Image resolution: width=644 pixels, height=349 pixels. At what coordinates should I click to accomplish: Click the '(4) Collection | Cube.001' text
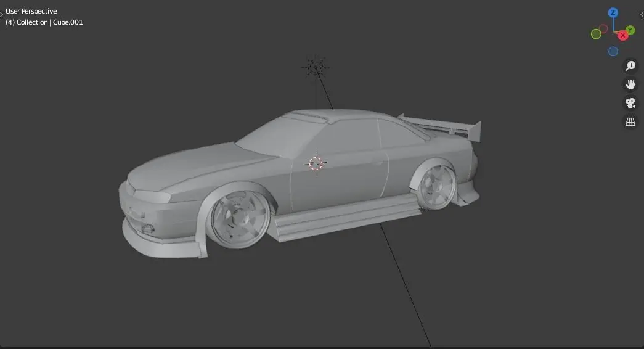click(x=44, y=22)
